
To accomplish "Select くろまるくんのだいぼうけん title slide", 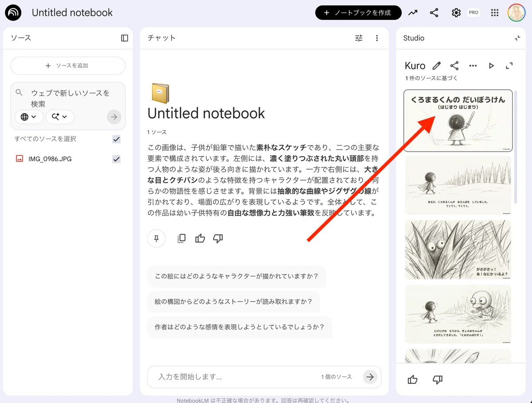I will tap(458, 121).
